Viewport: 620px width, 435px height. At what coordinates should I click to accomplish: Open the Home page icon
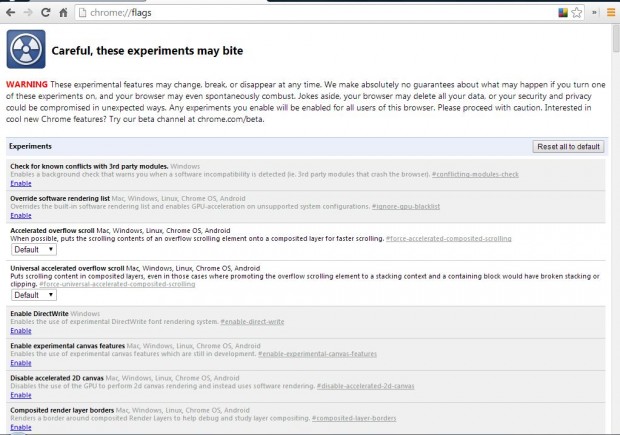(x=63, y=13)
